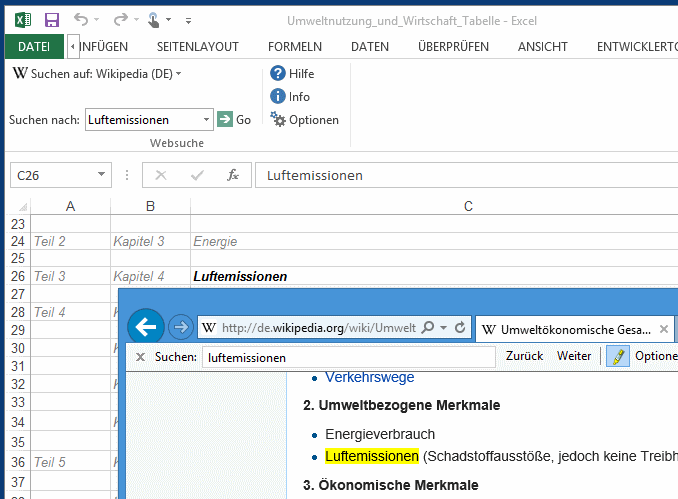Switch to the FORMELN tab
The image size is (678, 499).
coord(295,47)
